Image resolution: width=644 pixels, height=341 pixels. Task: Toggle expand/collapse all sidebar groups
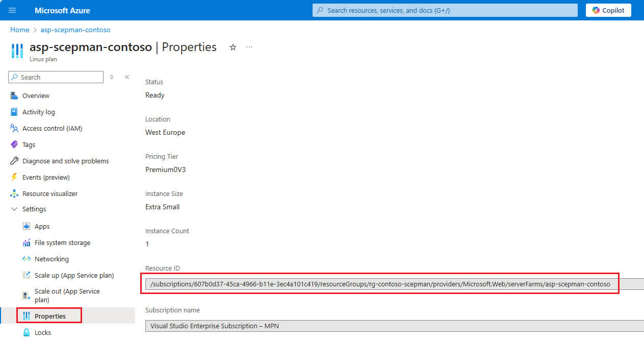(x=112, y=77)
